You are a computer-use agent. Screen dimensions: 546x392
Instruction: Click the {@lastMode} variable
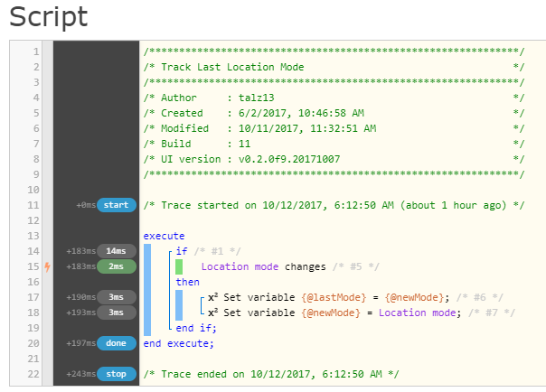tap(334, 297)
